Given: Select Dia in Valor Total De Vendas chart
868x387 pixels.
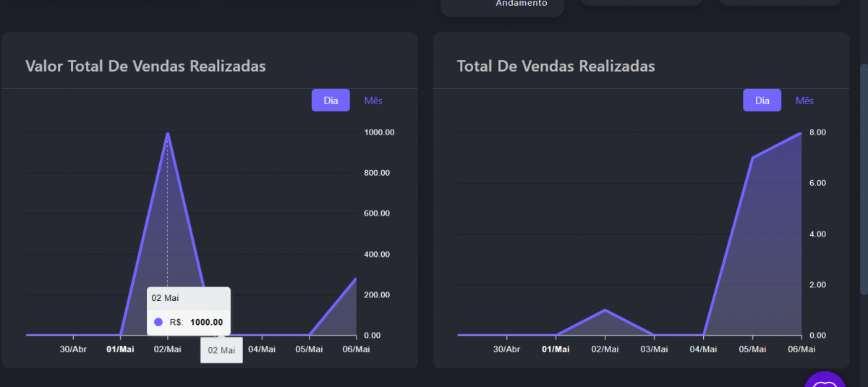Looking at the screenshot, I should (331, 100).
